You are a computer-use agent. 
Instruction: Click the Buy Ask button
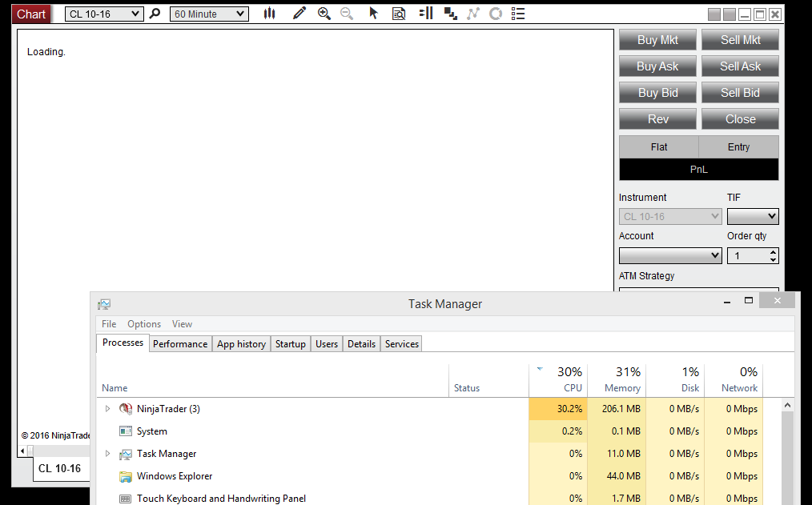click(657, 66)
